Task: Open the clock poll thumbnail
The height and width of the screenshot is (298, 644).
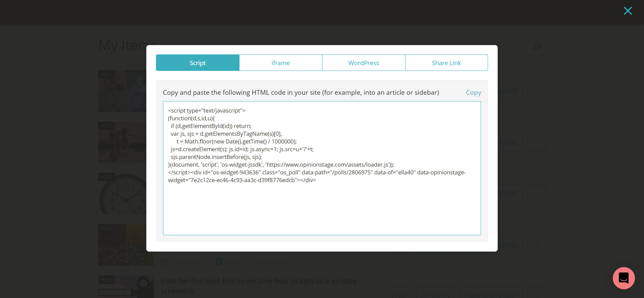Action: 122,194
